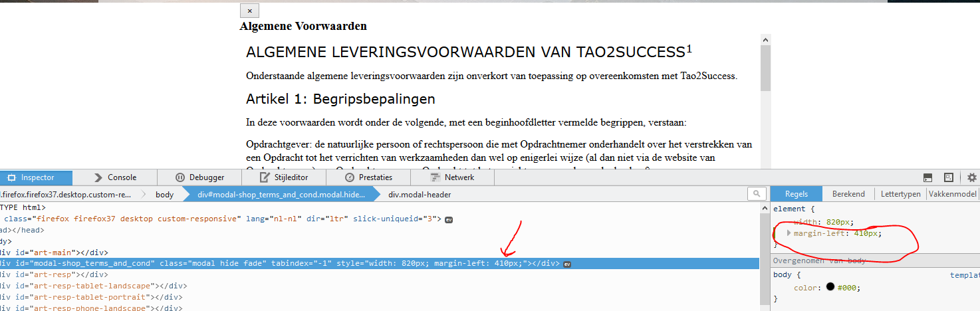The width and height of the screenshot is (980, 311).
Task: Show event listeners on html element
Action: coord(449,219)
